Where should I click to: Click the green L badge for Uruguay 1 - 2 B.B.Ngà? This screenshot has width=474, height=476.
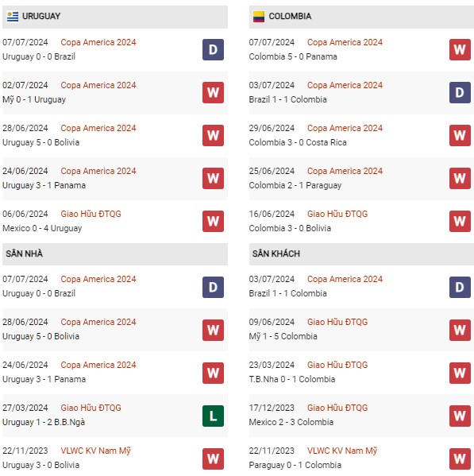pos(214,416)
